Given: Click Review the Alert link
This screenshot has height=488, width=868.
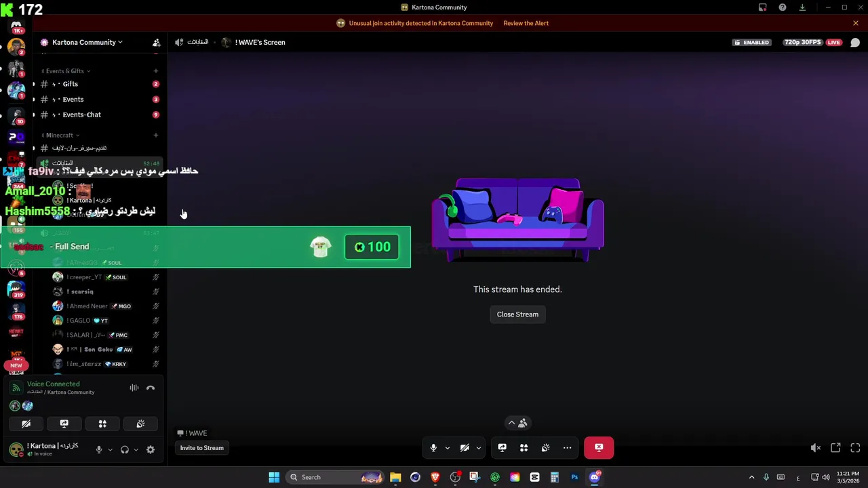Looking at the screenshot, I should coord(526,23).
